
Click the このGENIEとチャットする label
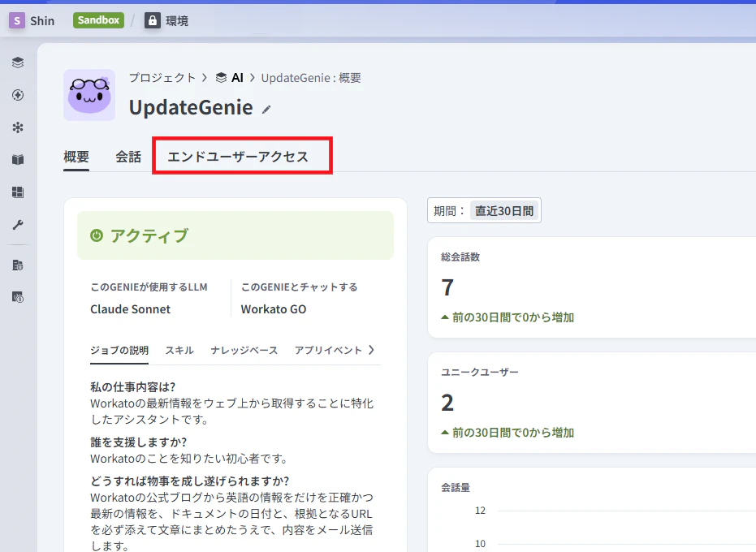(300, 287)
